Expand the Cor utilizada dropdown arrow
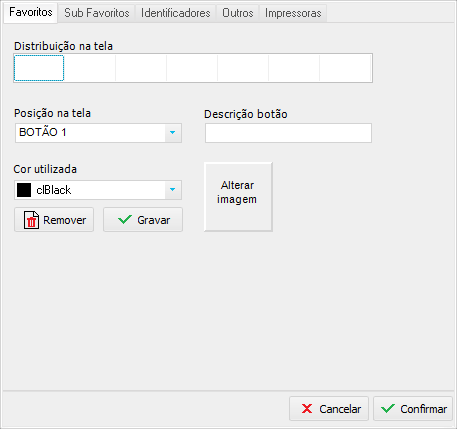 coord(173,190)
